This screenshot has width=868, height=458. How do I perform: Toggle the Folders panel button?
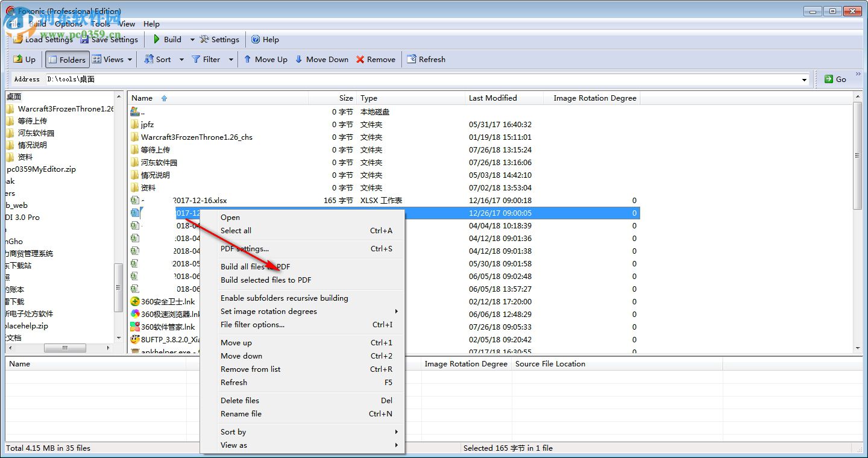(67, 60)
